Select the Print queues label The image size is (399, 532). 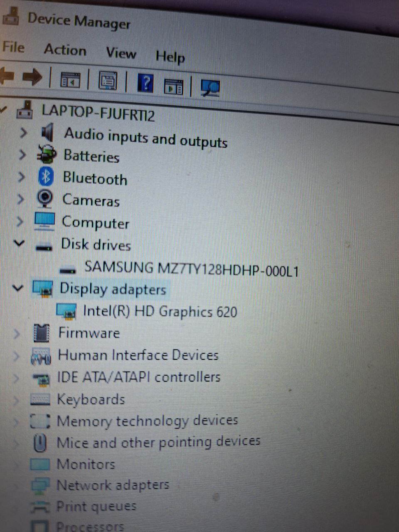tap(96, 506)
